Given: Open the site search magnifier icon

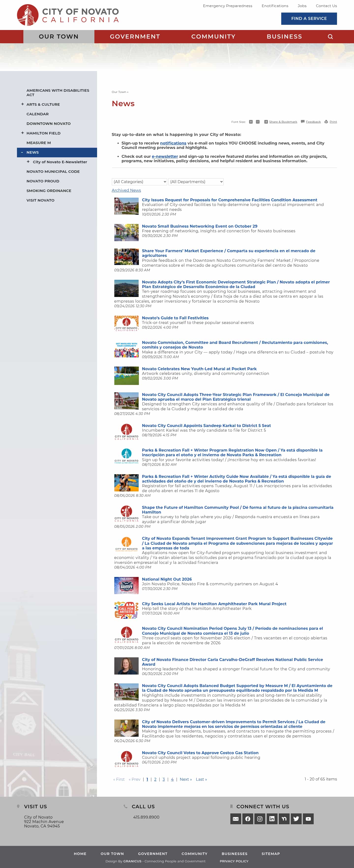Looking at the screenshot, I should [x=330, y=37].
